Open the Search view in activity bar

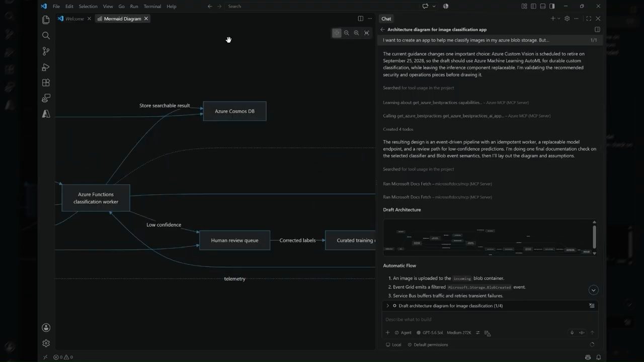point(46,35)
